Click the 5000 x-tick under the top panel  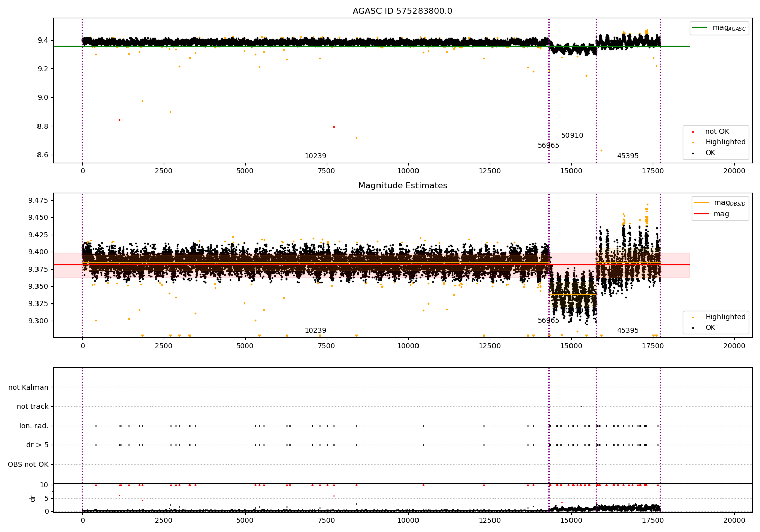click(x=245, y=171)
